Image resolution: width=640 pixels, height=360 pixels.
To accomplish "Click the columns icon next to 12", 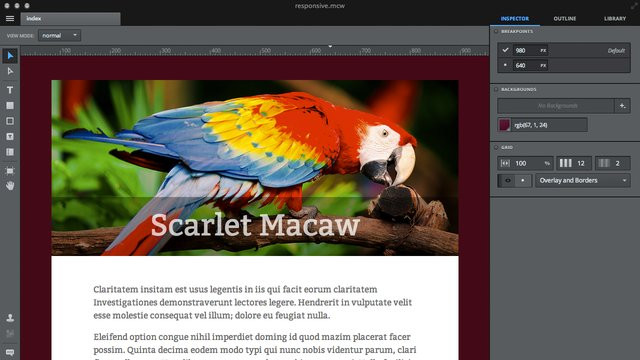I will coord(565,163).
